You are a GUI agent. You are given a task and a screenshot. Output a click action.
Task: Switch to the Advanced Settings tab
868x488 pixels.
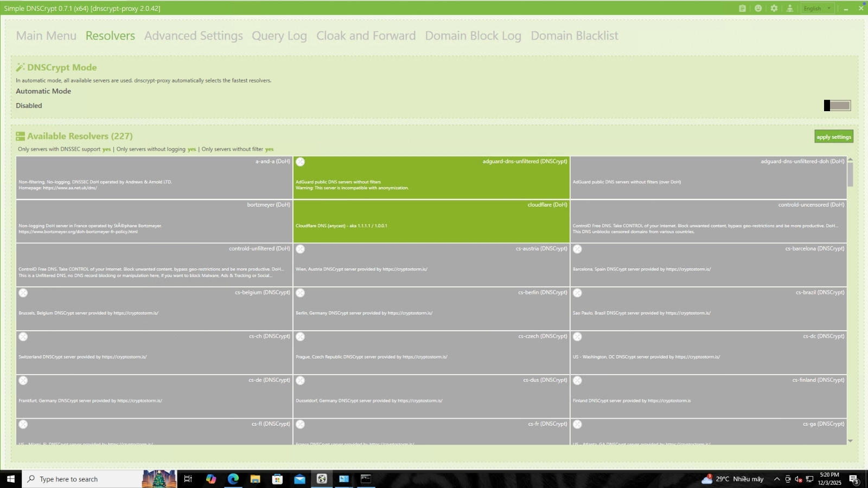[x=193, y=36]
